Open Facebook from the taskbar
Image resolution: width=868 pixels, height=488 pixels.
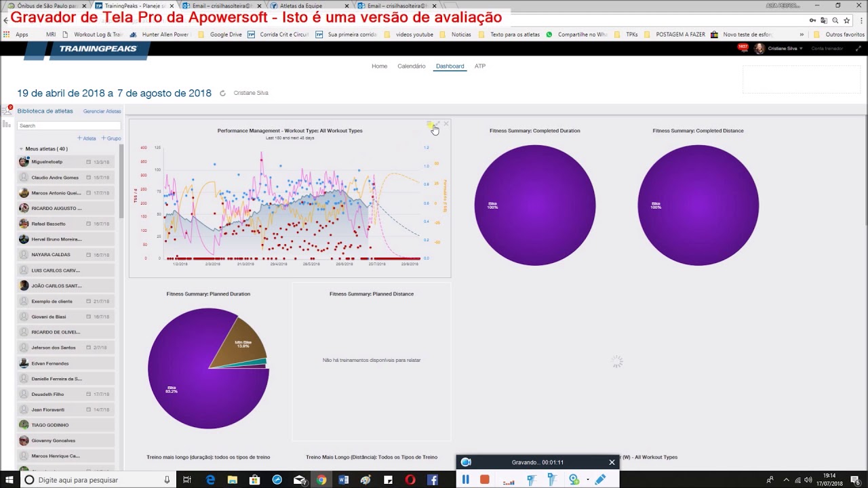(x=433, y=480)
